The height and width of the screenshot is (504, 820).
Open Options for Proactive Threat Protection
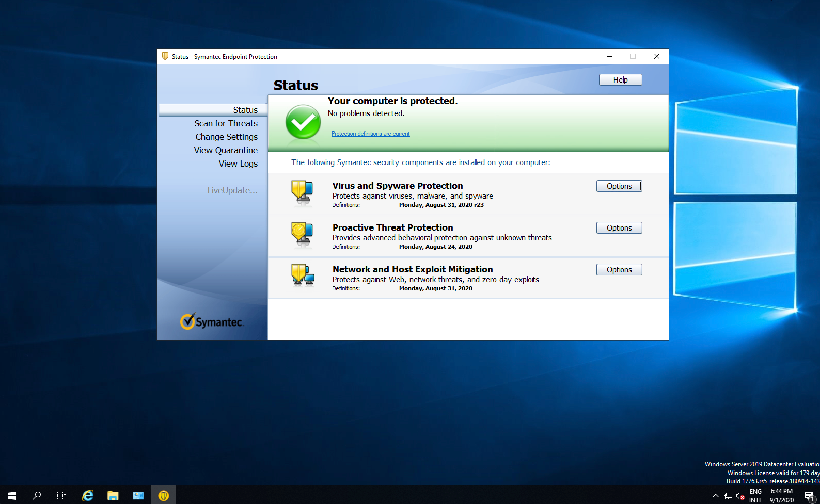(x=619, y=228)
